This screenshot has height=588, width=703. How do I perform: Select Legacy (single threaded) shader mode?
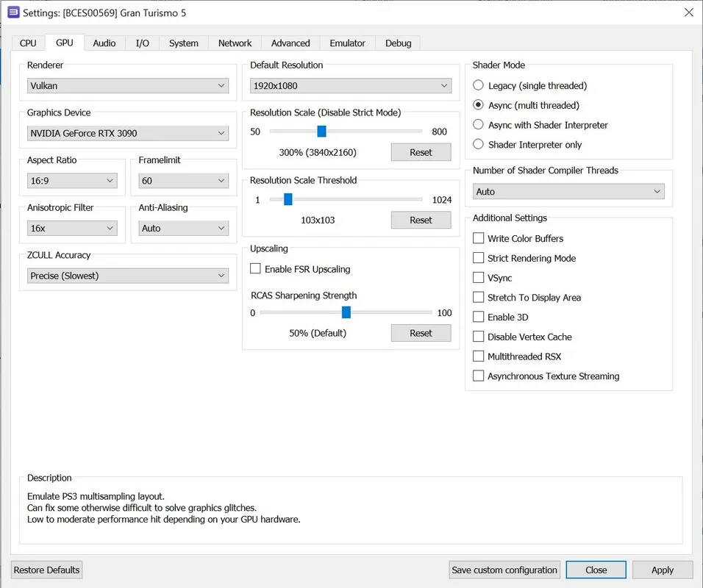pyautogui.click(x=530, y=85)
